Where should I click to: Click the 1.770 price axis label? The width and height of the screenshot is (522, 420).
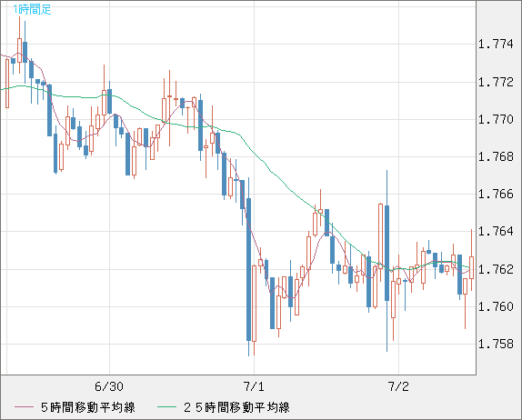496,119
